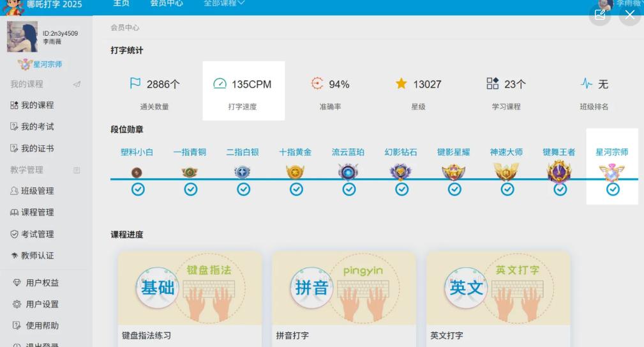
Task: Click the edit icon at top right
Action: tap(600, 15)
